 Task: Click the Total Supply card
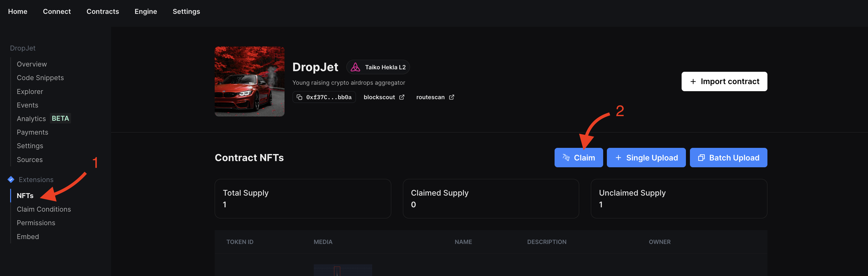point(303,198)
